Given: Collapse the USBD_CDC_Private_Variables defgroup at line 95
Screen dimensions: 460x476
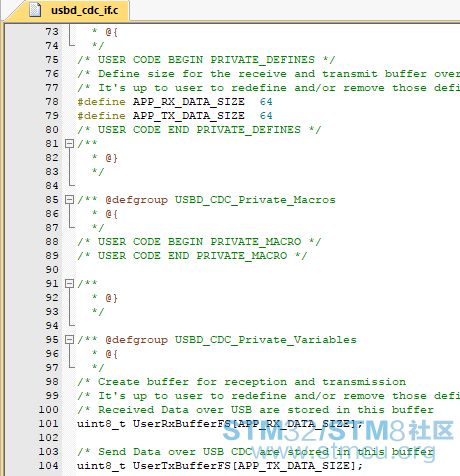Looking at the screenshot, I should coord(69,340).
